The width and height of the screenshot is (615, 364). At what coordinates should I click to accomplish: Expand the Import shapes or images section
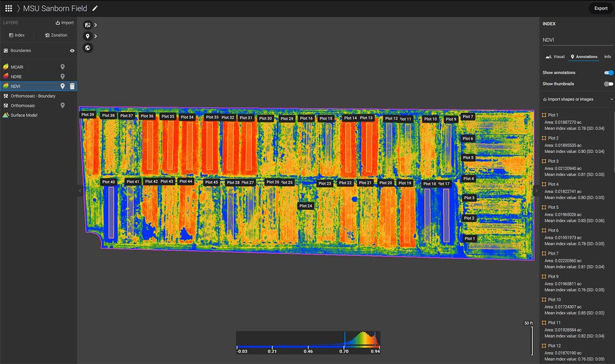(x=577, y=99)
